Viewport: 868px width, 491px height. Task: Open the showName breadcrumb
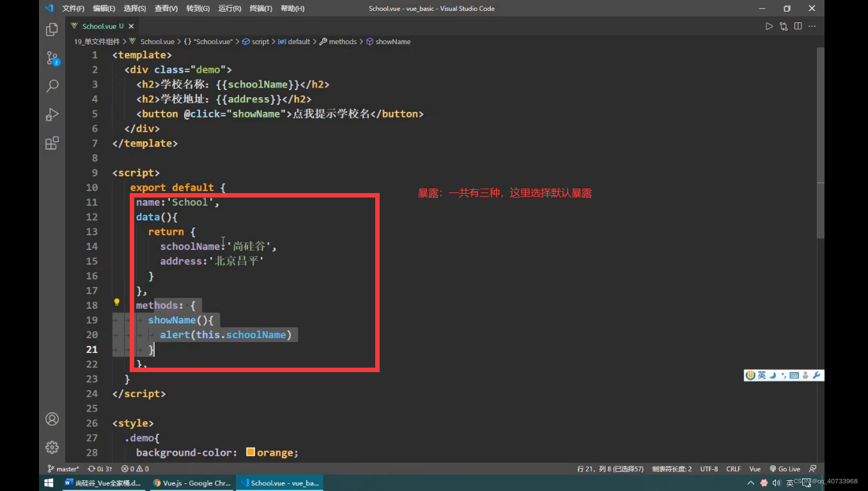(388, 42)
